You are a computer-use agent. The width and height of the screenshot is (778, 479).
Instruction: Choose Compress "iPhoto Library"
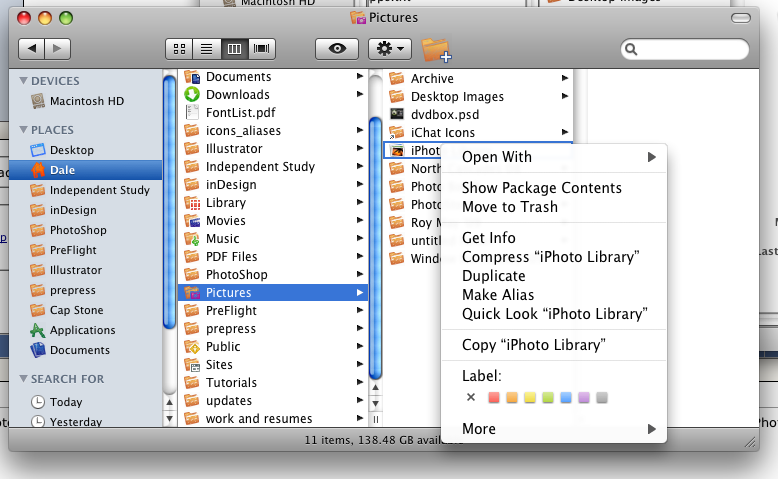554,257
